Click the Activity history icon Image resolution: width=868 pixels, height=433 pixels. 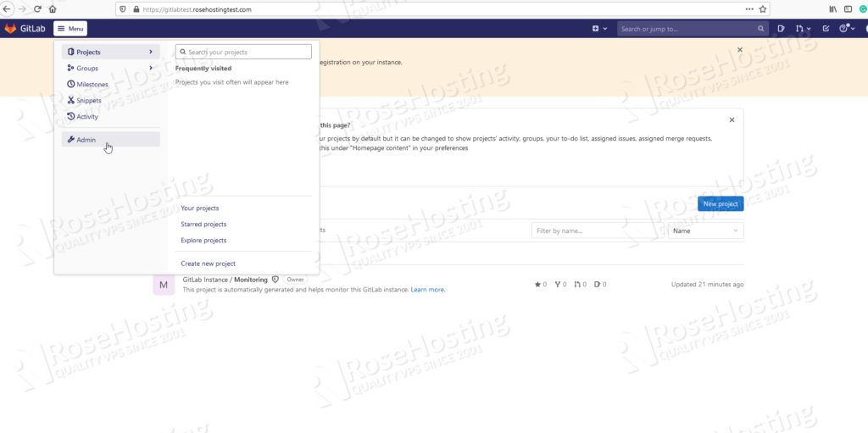71,117
